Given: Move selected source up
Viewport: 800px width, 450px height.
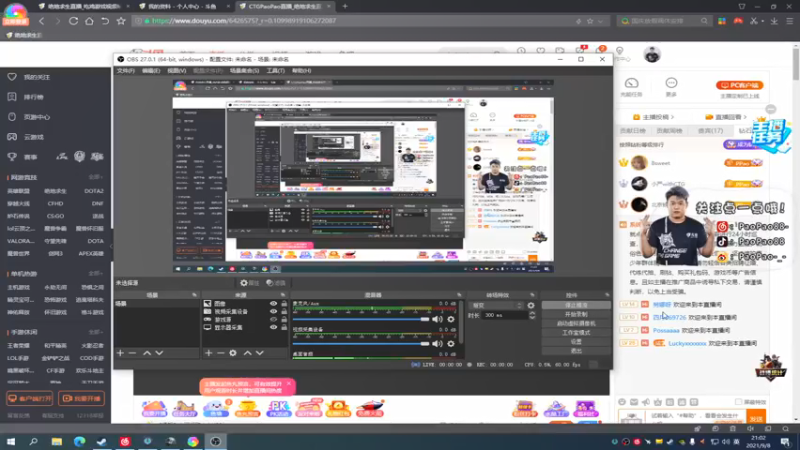Looking at the screenshot, I should click(247, 353).
